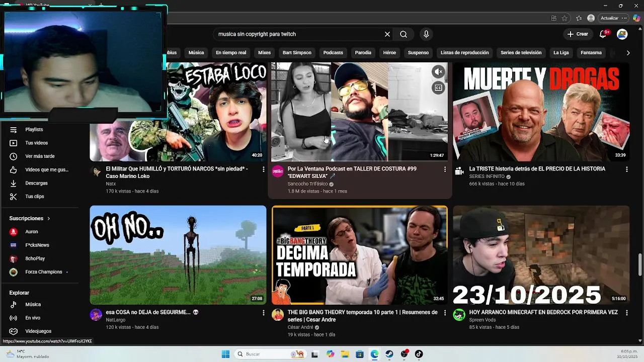
Task: Clear the YouTube search box with the X
Action: 387,34
